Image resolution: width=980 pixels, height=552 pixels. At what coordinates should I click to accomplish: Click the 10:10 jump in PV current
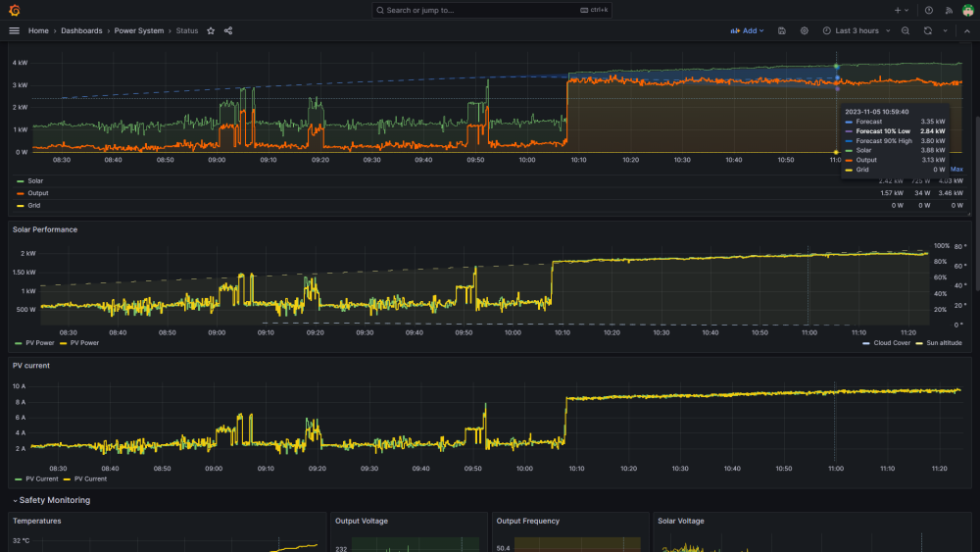[565, 419]
